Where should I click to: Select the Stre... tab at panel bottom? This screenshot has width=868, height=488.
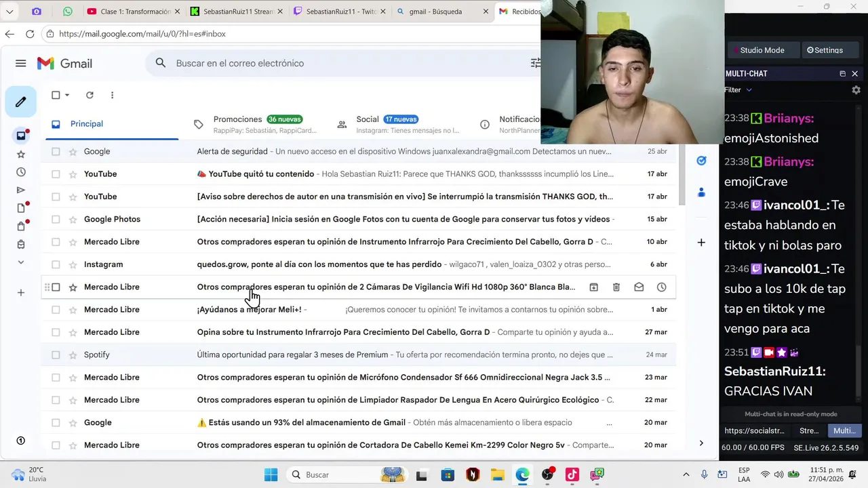pos(809,430)
